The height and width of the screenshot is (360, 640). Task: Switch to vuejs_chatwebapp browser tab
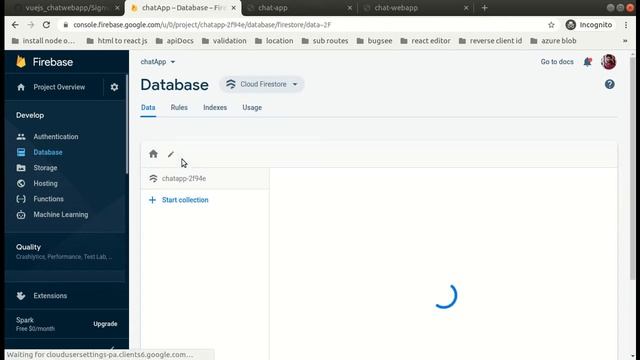[65, 8]
